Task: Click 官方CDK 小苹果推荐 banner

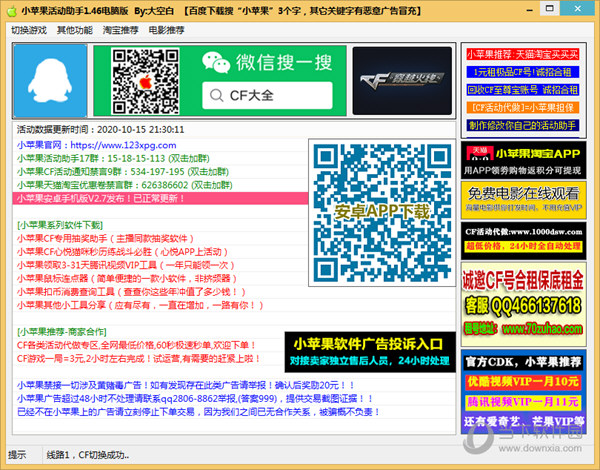Action: tap(523, 391)
